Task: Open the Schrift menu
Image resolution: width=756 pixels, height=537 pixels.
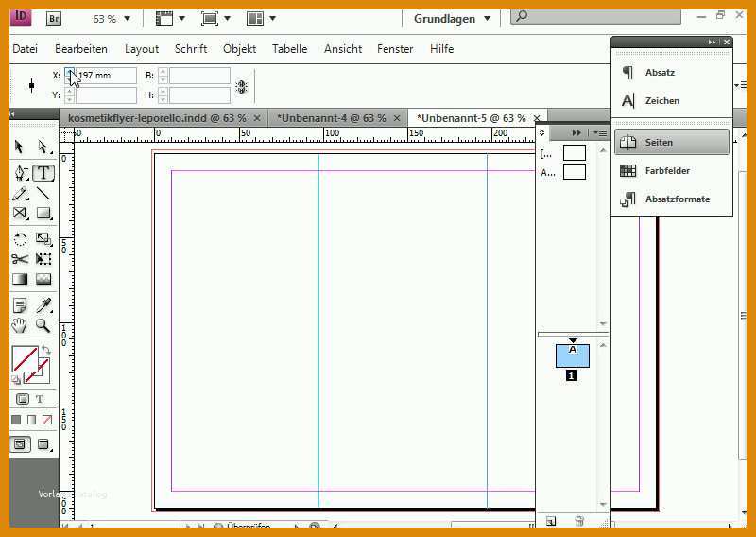Action: coord(191,49)
